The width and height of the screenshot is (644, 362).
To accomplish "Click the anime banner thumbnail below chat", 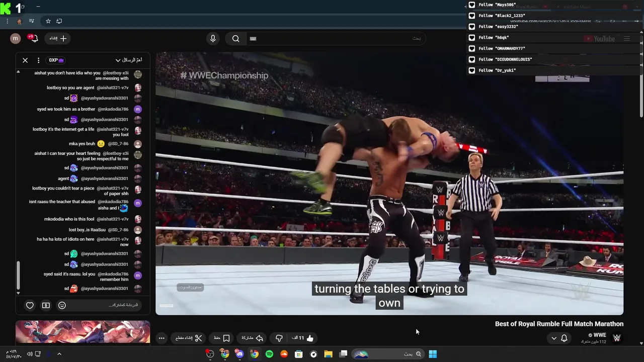I will coord(83,332).
